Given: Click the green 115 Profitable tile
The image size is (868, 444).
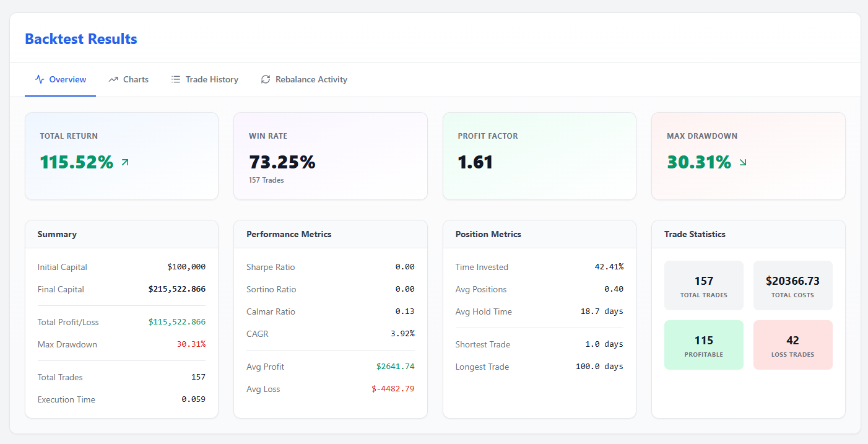Looking at the screenshot, I should click(704, 345).
